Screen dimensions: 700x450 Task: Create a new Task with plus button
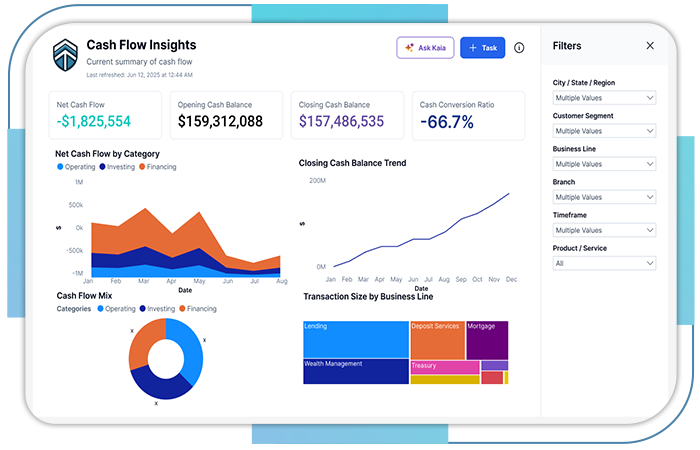pyautogui.click(x=483, y=48)
